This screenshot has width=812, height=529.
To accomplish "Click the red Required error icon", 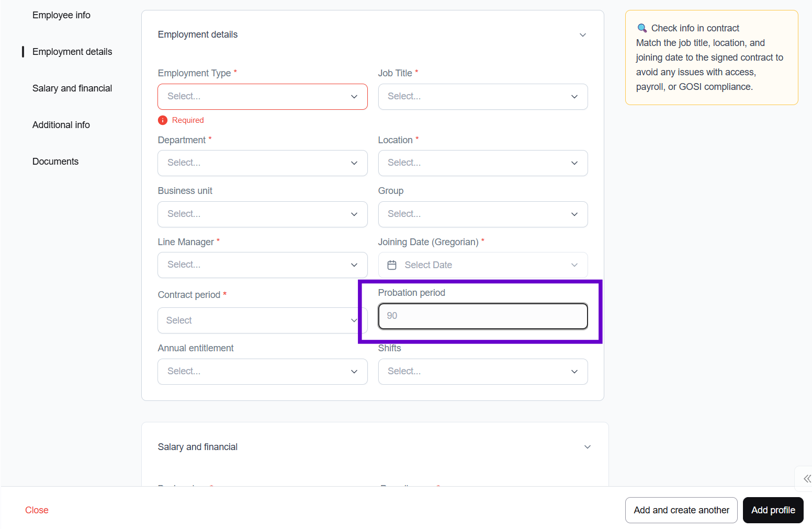I will point(163,120).
